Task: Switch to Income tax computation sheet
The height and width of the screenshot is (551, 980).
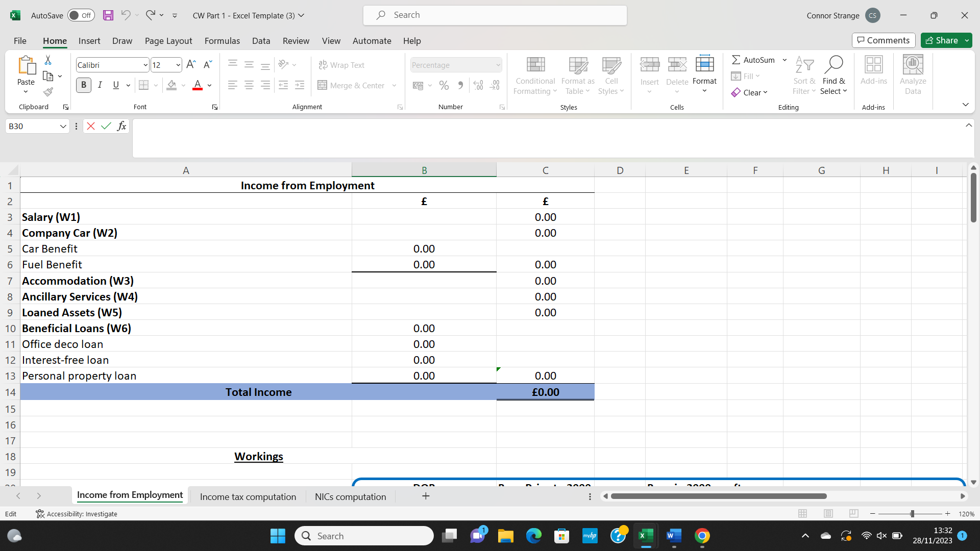Action: [248, 496]
